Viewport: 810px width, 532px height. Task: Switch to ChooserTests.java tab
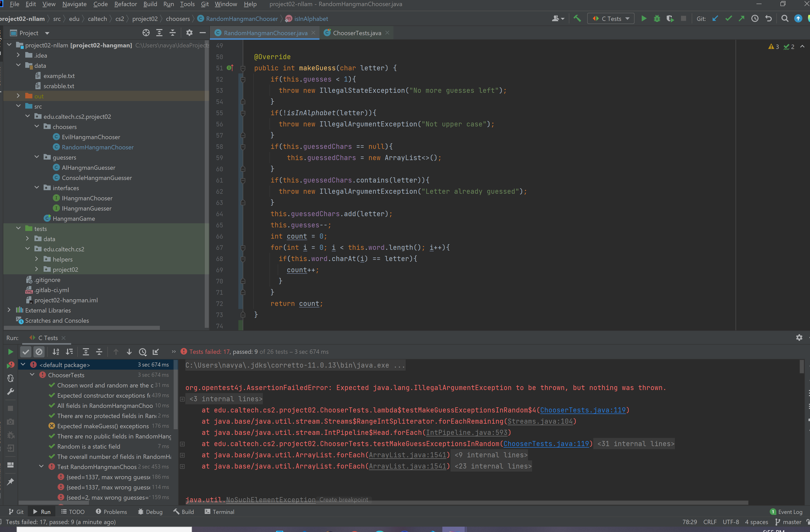[x=357, y=33]
